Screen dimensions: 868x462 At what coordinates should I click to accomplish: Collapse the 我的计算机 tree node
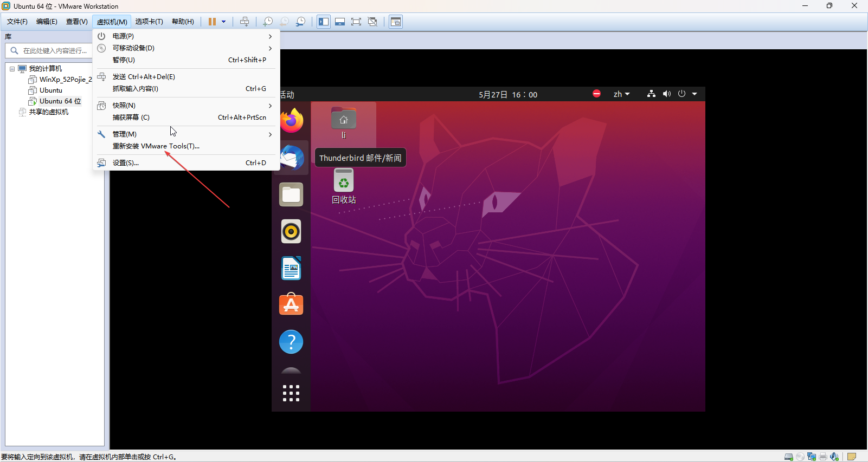tap(12, 69)
